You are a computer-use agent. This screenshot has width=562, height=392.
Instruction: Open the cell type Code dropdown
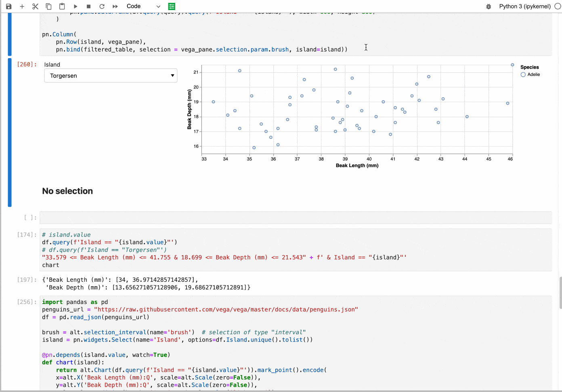pos(143,6)
